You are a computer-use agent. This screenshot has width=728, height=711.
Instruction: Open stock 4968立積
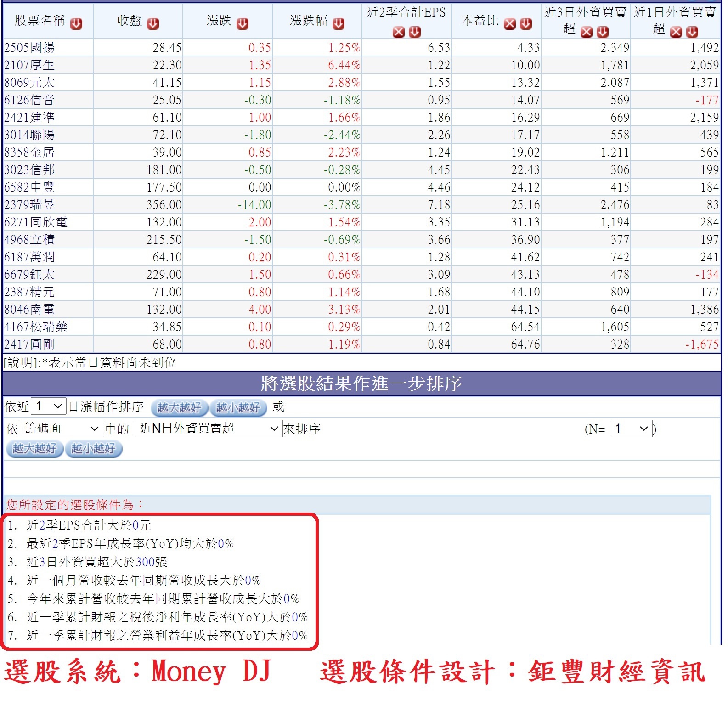pyautogui.click(x=29, y=240)
